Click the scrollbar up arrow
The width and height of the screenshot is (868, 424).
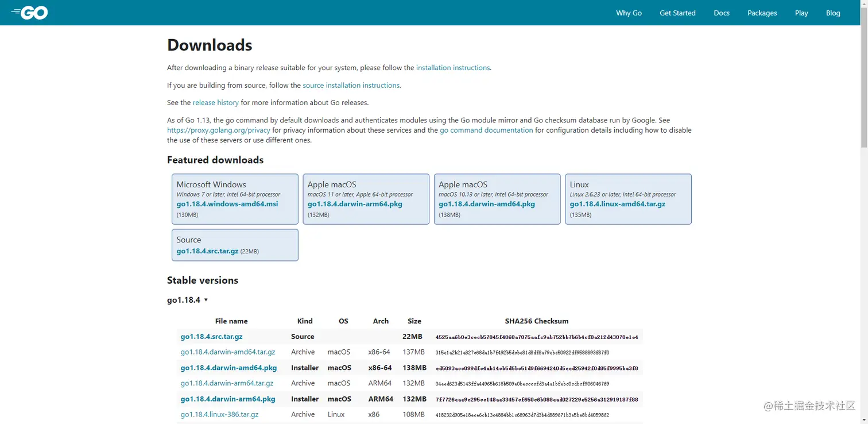point(864,5)
